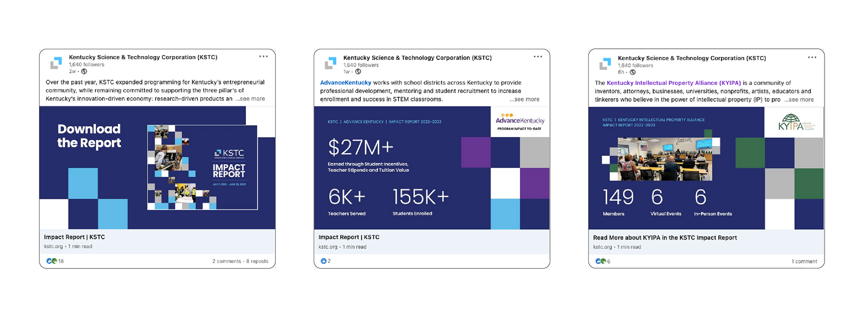Open the AdvanceKentucky hyperlink in post text
This screenshot has height=315, width=868.
click(x=345, y=83)
